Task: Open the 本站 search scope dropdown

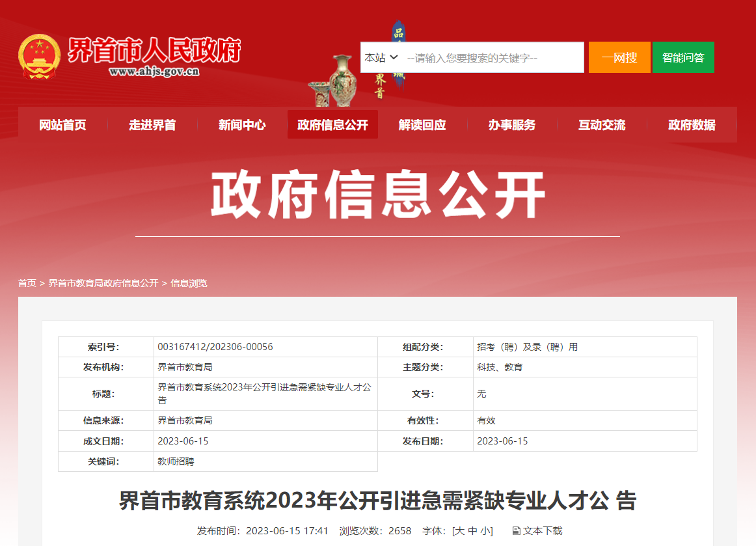Action: click(x=381, y=57)
